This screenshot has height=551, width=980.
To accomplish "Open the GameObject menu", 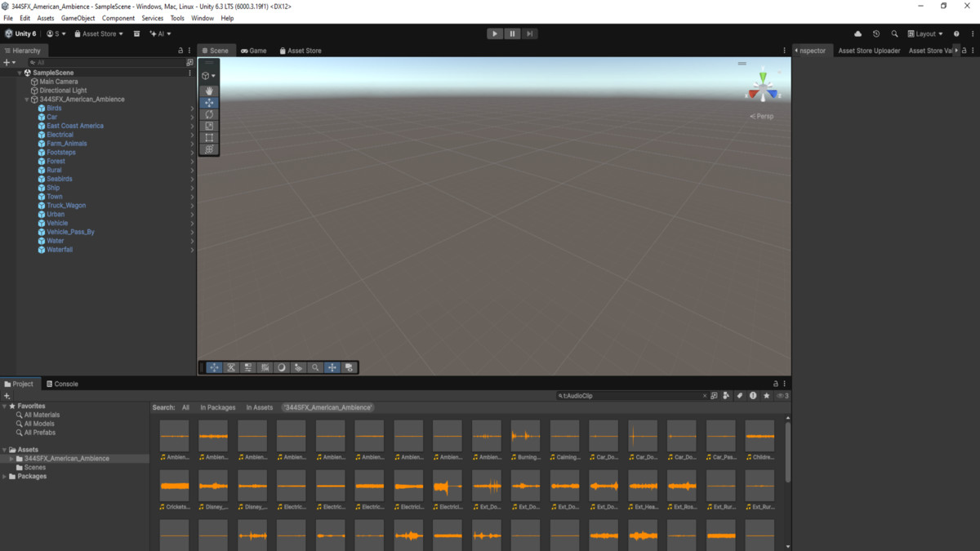I will (x=78, y=18).
